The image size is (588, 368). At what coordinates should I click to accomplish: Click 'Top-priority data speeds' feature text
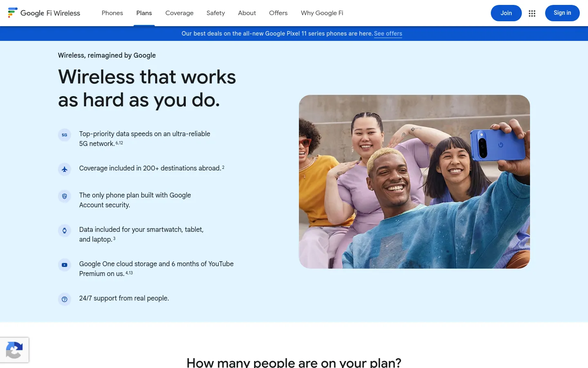coord(145,139)
